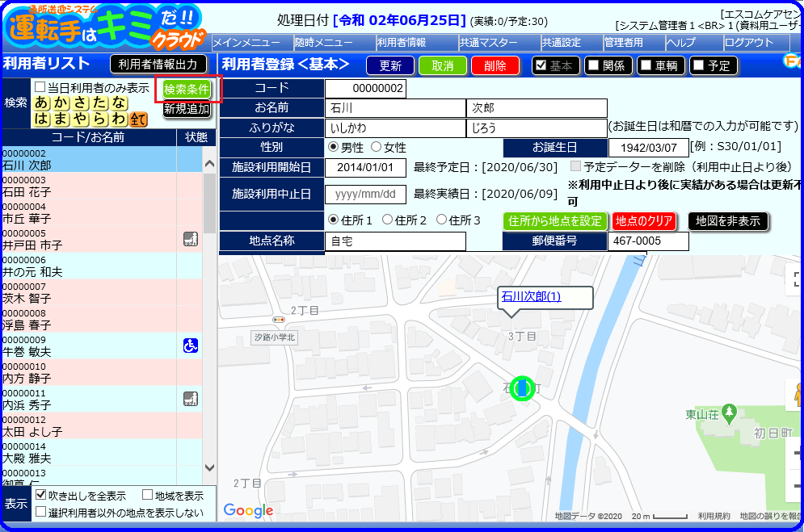This screenshot has height=532, width=804.
Task: Check 予定データーを削除 checkbox
Action: click(576, 166)
